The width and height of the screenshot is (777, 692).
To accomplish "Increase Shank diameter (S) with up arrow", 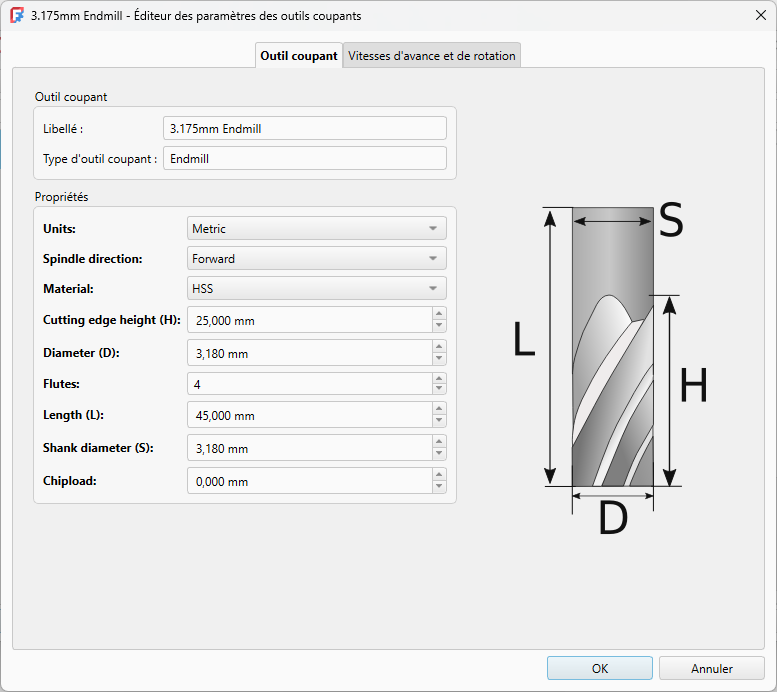I will [439, 442].
